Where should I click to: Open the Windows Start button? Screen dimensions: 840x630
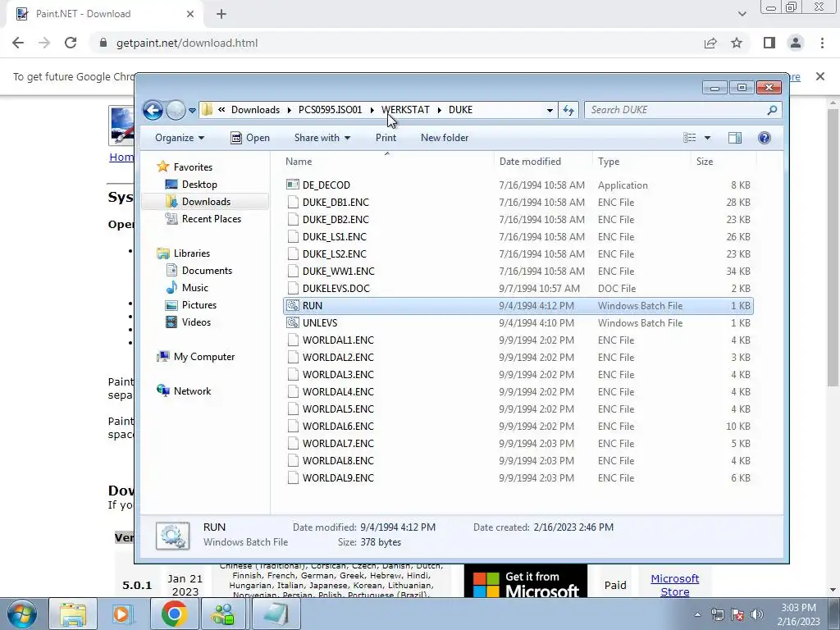click(22, 614)
